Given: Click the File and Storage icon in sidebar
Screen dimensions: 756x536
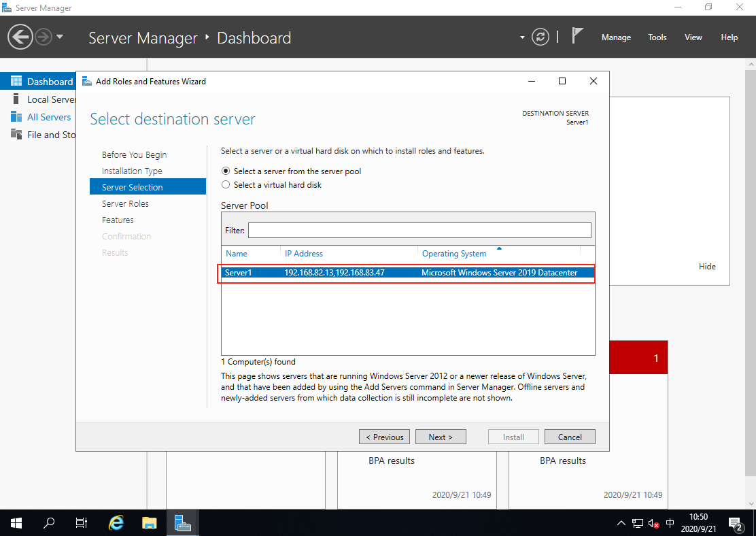Looking at the screenshot, I should click(x=16, y=135).
